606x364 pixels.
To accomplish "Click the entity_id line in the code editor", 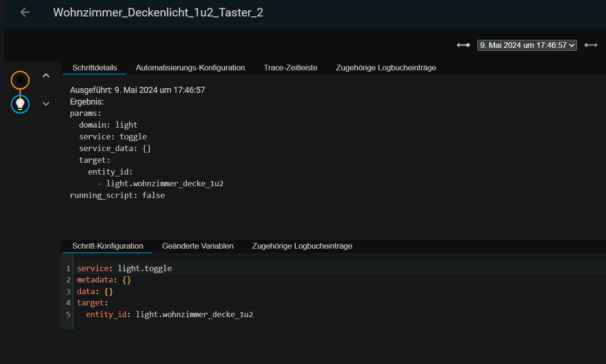I will [169, 314].
